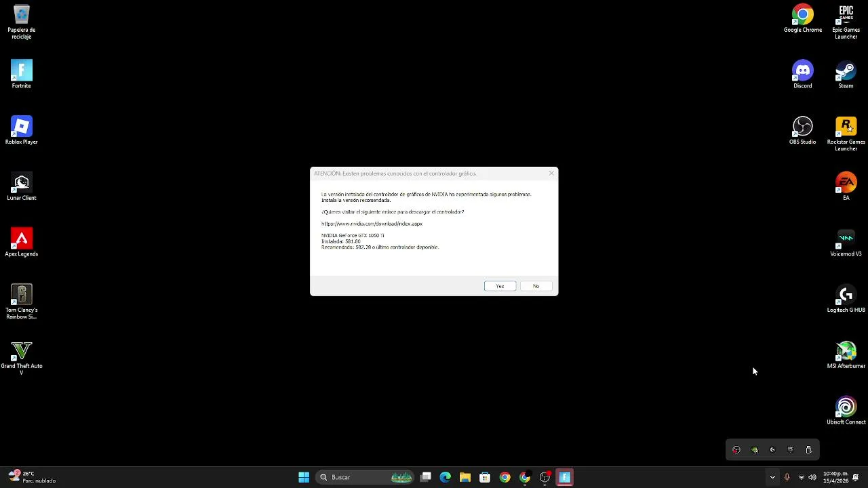The width and height of the screenshot is (868, 488).
Task: Select the Roblox Player desktop icon
Action: [x=22, y=130]
